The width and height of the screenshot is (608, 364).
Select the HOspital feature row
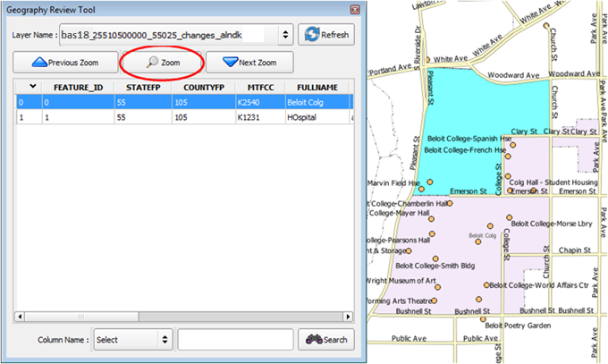tap(179, 117)
